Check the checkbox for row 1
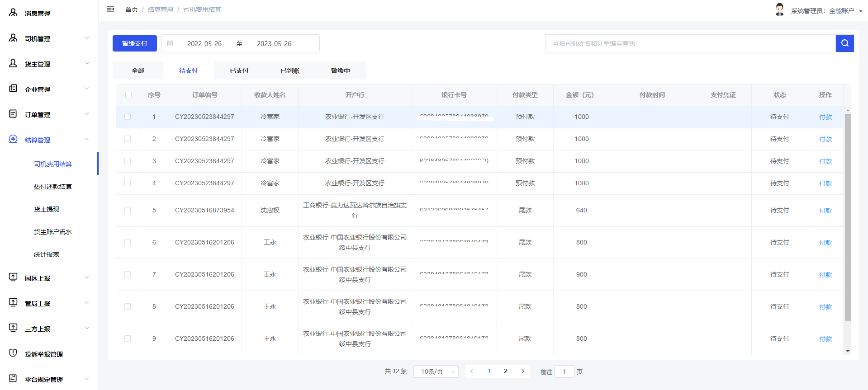Screen dimensions: 868x390 point(128,117)
